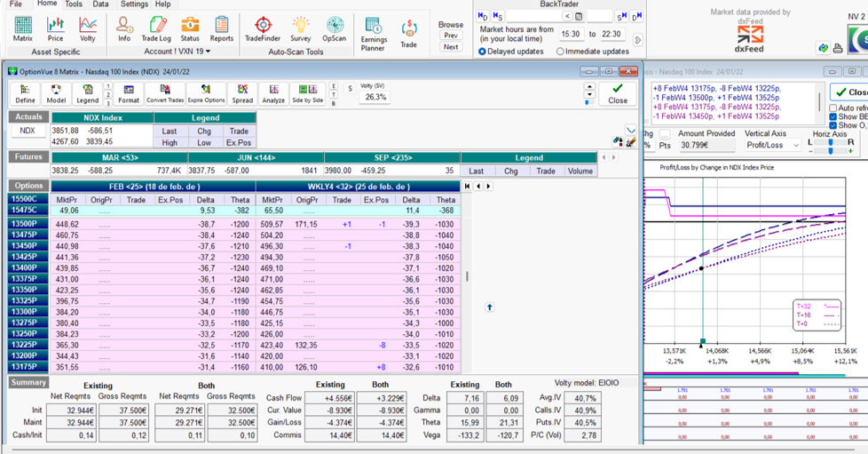This screenshot has width=868, height=454.
Task: Open the Settings menu
Action: [x=134, y=4]
